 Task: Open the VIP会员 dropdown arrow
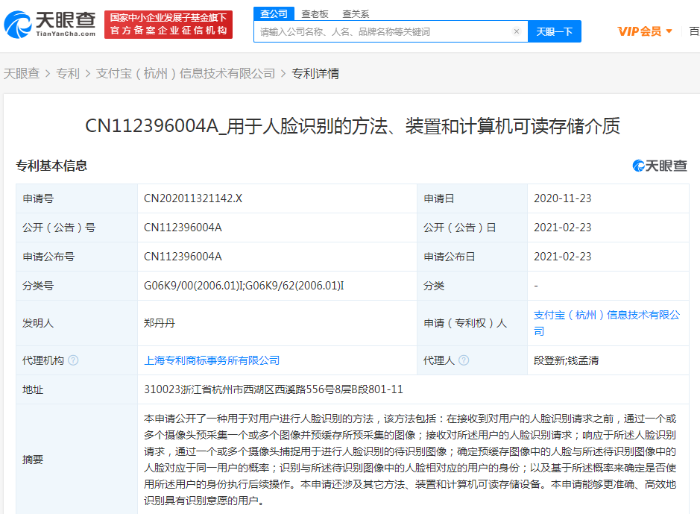pos(669,31)
